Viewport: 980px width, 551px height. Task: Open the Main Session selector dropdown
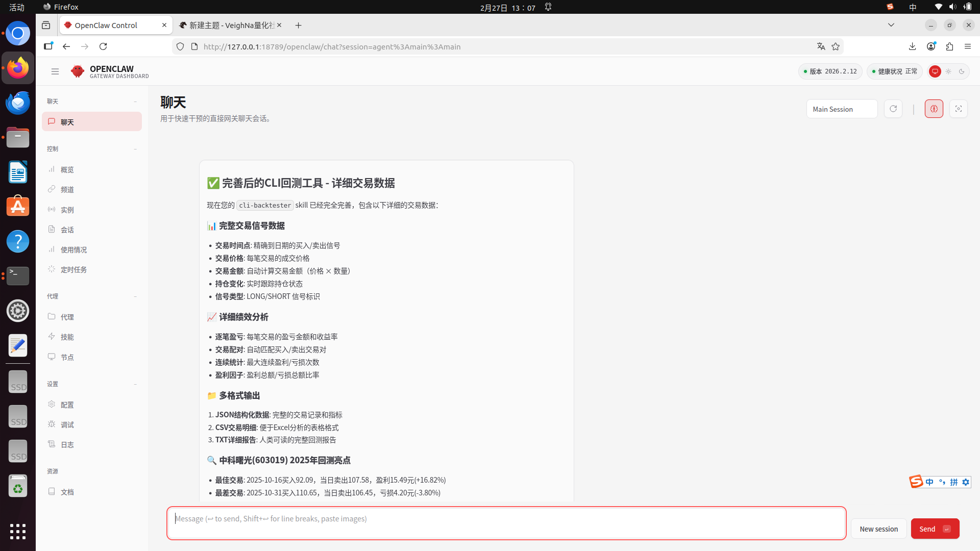pos(841,109)
